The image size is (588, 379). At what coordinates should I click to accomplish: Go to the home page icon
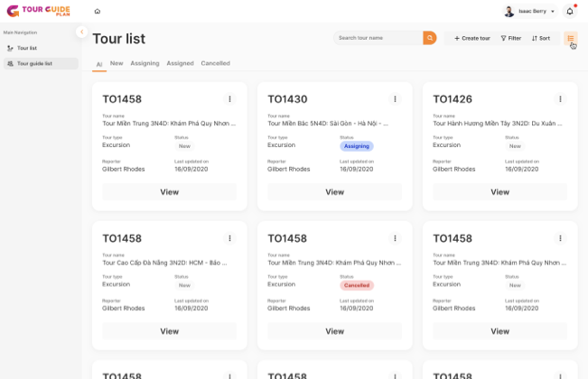pos(98,11)
